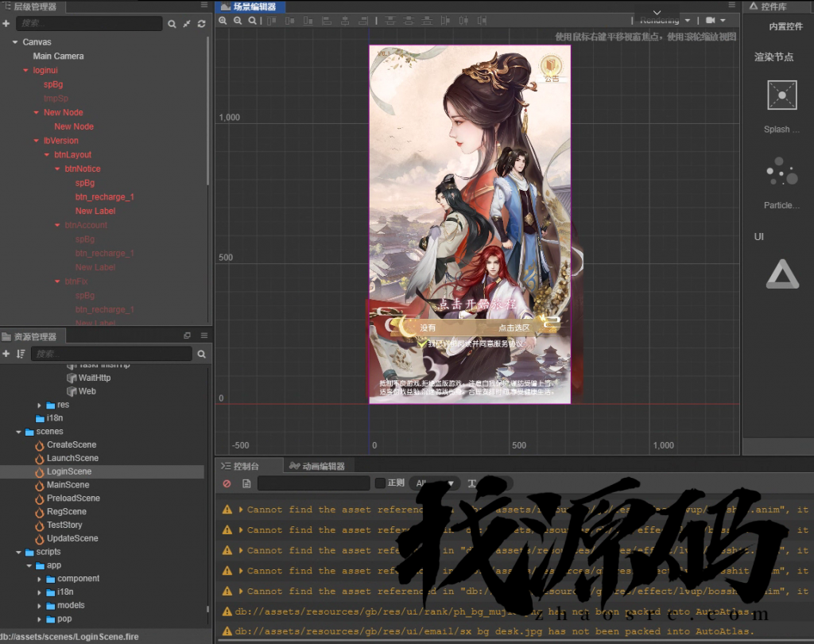
Task: Distribute nodes by vertical centers
Action: coord(409,20)
